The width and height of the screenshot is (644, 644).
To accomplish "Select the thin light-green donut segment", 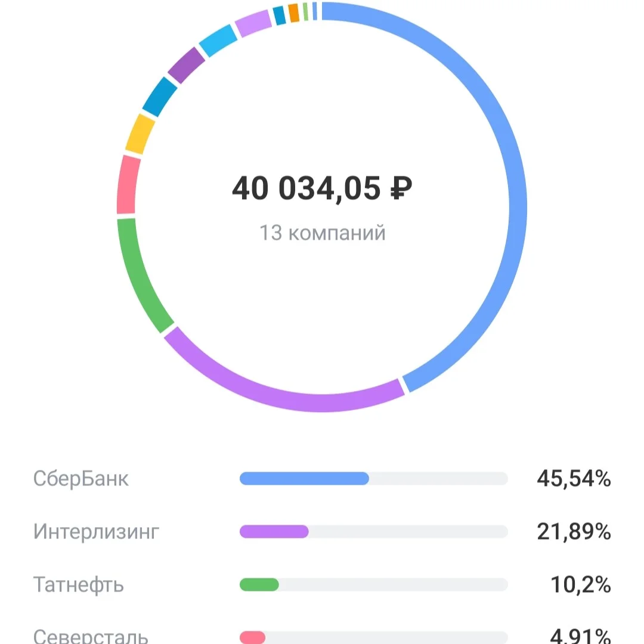I will 305,11.
